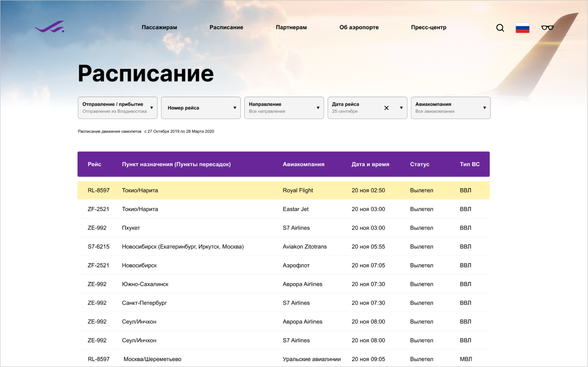Click the Дата рейса dropdown arrow

click(x=401, y=108)
